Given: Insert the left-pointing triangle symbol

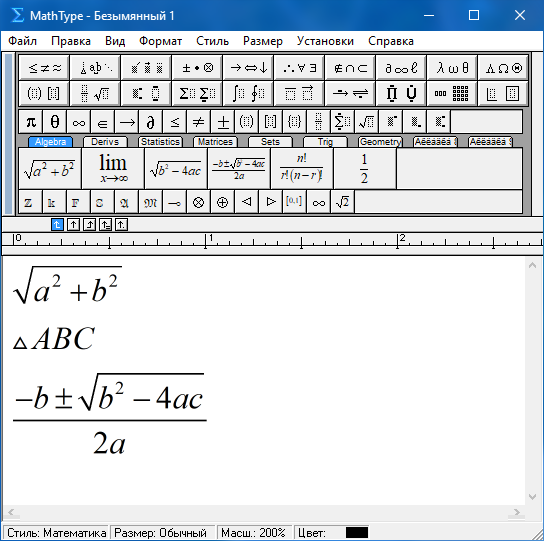Looking at the screenshot, I should [247, 202].
